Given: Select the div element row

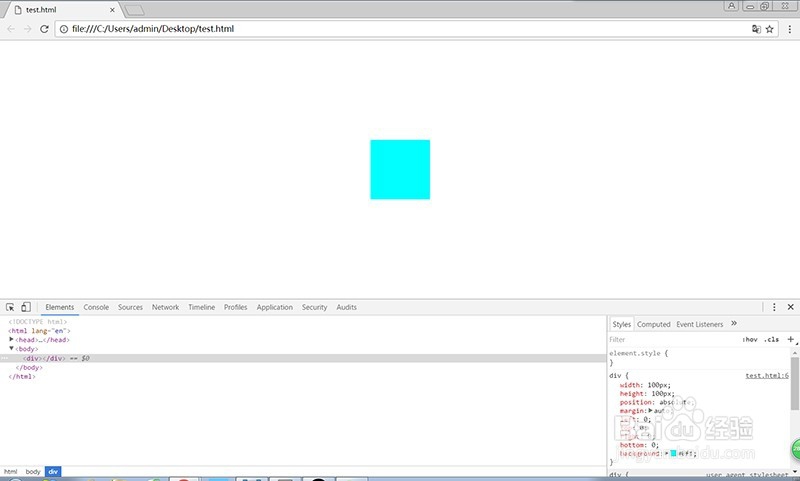Looking at the screenshot, I should [303, 358].
